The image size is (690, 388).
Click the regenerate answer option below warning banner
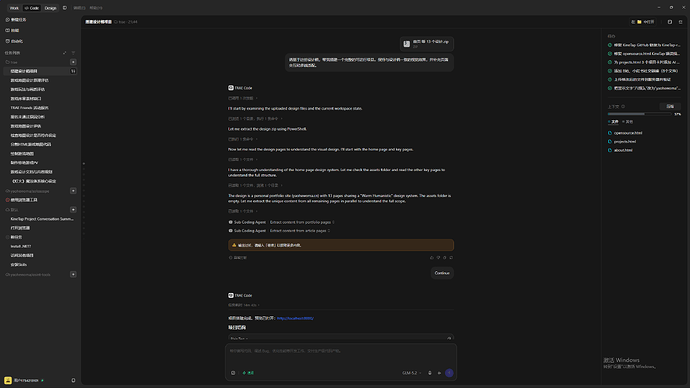pyautogui.click(x=238, y=258)
